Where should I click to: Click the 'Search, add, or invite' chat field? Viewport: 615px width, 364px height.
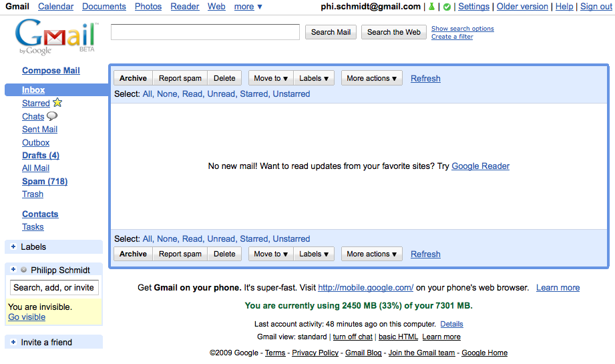click(x=54, y=287)
